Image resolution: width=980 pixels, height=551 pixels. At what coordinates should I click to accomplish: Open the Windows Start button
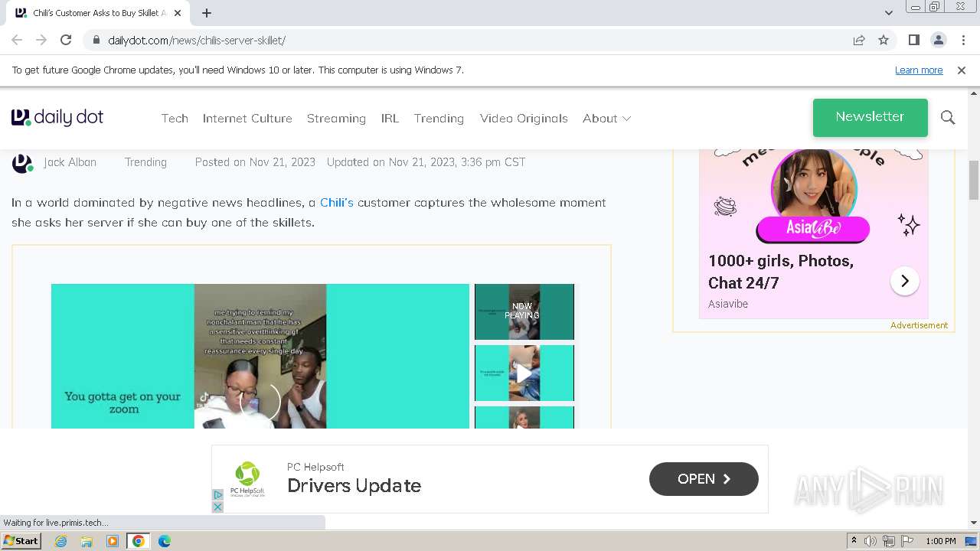pyautogui.click(x=21, y=540)
